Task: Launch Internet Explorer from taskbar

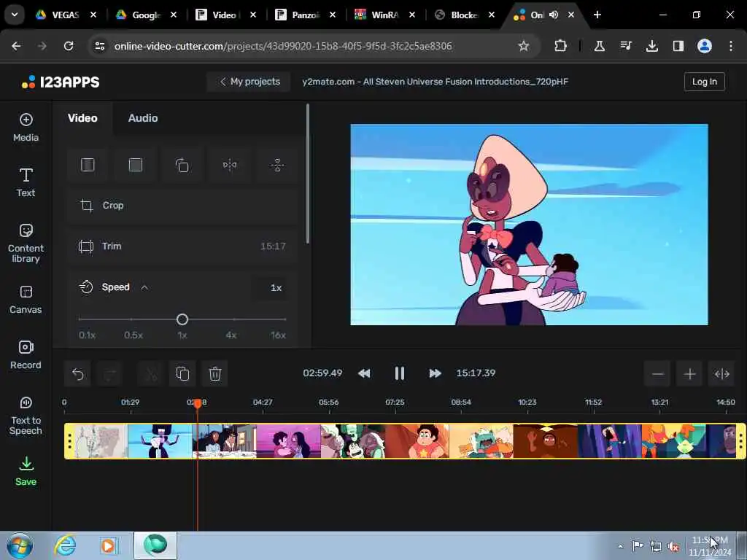Action: pos(65,545)
